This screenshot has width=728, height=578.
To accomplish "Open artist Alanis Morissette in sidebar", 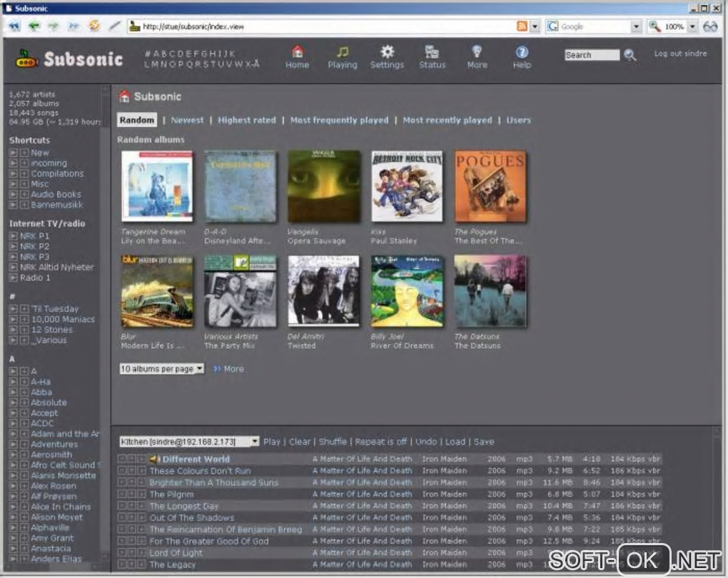I will click(x=63, y=476).
